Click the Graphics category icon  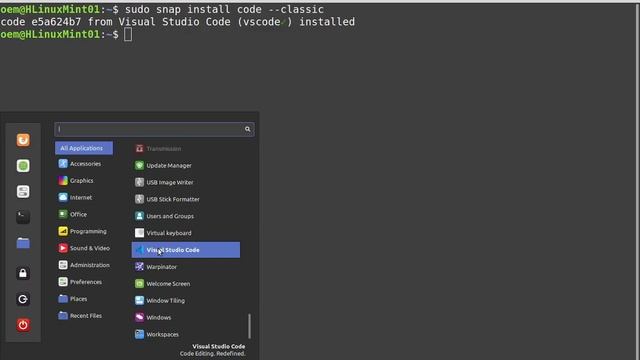point(63,180)
